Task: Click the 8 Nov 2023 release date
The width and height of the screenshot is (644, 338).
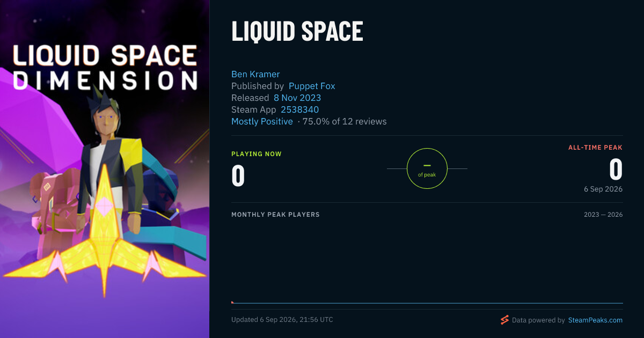Action: [297, 98]
